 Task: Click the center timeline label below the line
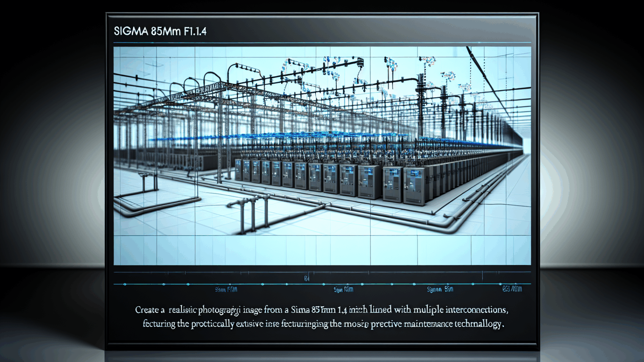pos(343,290)
